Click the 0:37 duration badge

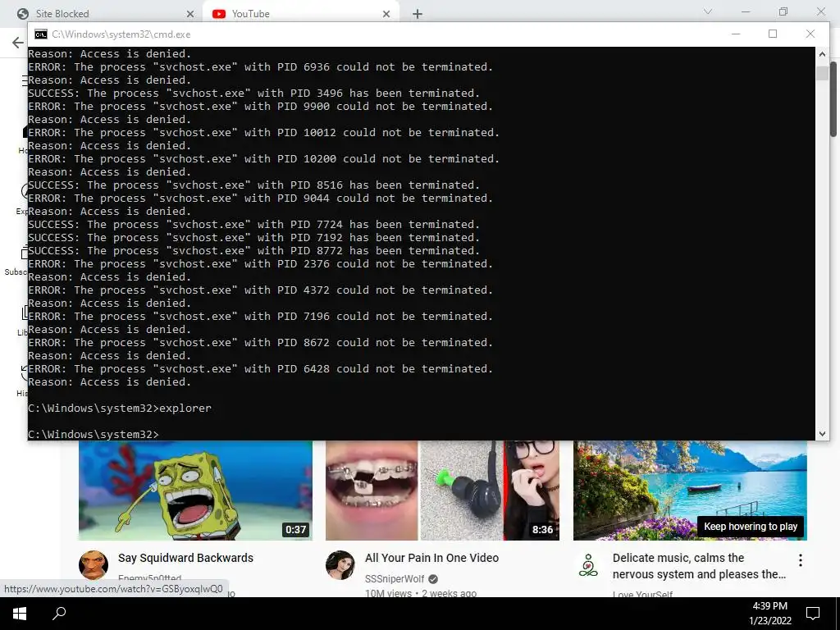tap(295, 529)
